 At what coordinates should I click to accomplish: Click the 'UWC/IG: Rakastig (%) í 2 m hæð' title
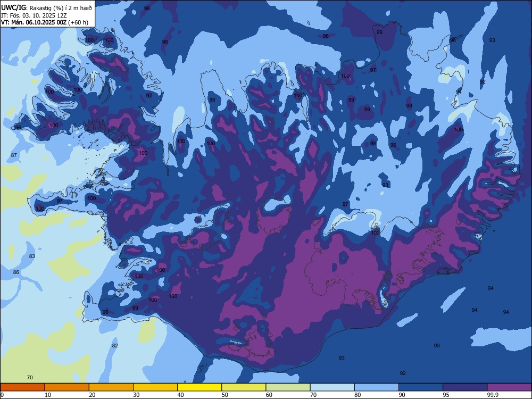(x=46, y=8)
